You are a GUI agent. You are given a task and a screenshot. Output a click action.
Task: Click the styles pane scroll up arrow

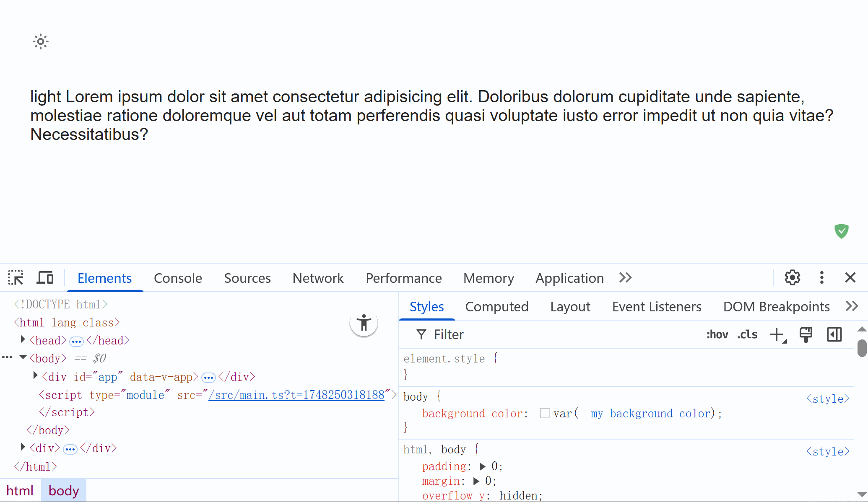862,329
